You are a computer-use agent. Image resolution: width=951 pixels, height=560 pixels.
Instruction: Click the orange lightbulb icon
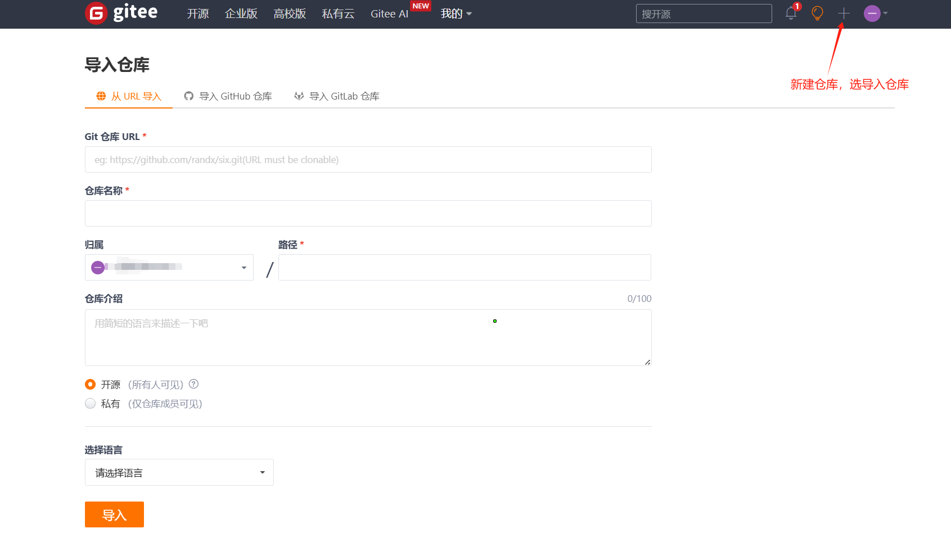pos(817,13)
